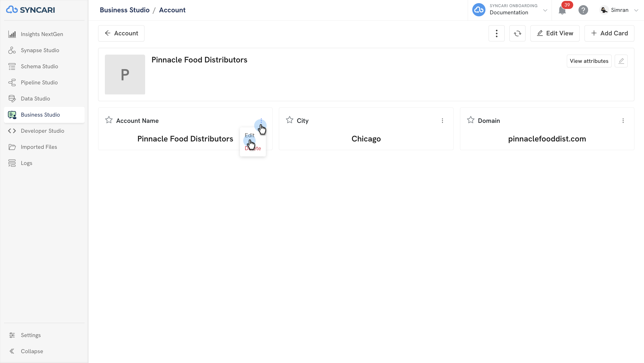Click the refresh icon button

[517, 33]
